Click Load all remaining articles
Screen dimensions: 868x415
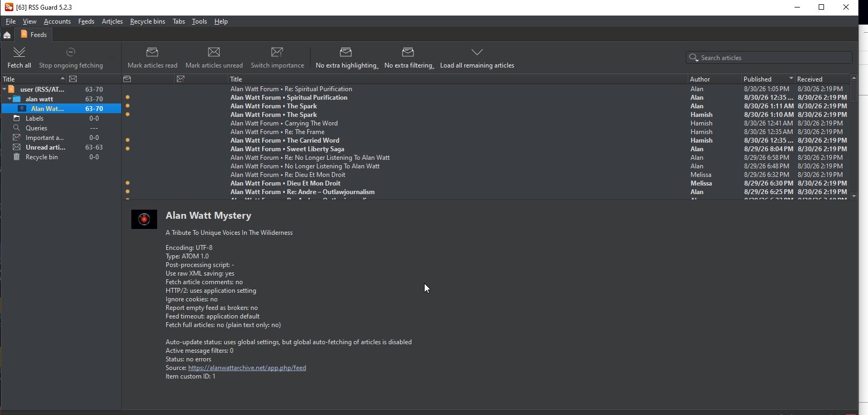477,57
